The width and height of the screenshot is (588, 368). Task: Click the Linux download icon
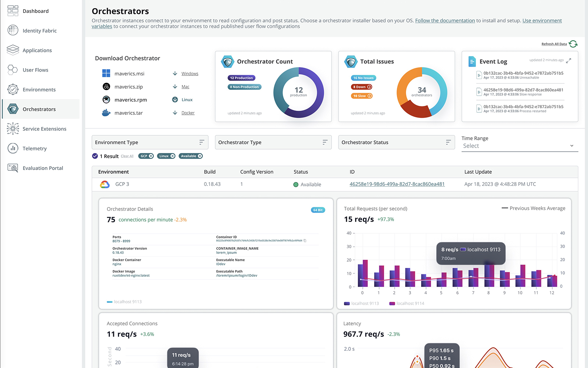[x=175, y=100]
